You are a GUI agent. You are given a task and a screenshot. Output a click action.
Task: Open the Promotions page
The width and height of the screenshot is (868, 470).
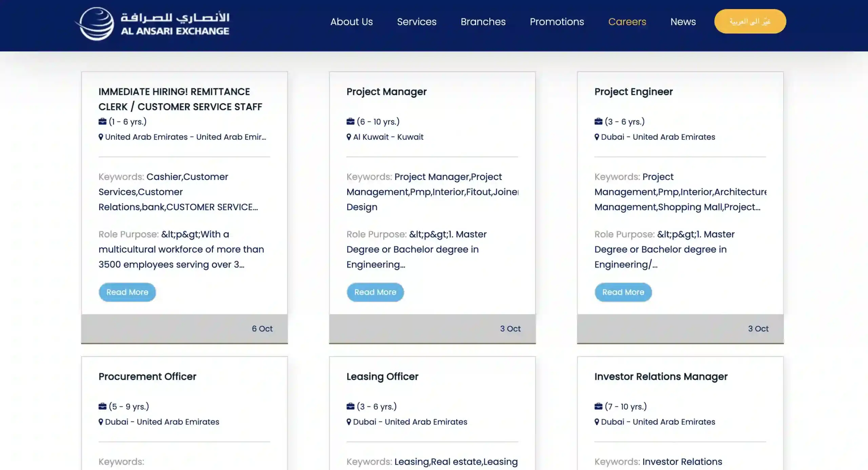557,22
